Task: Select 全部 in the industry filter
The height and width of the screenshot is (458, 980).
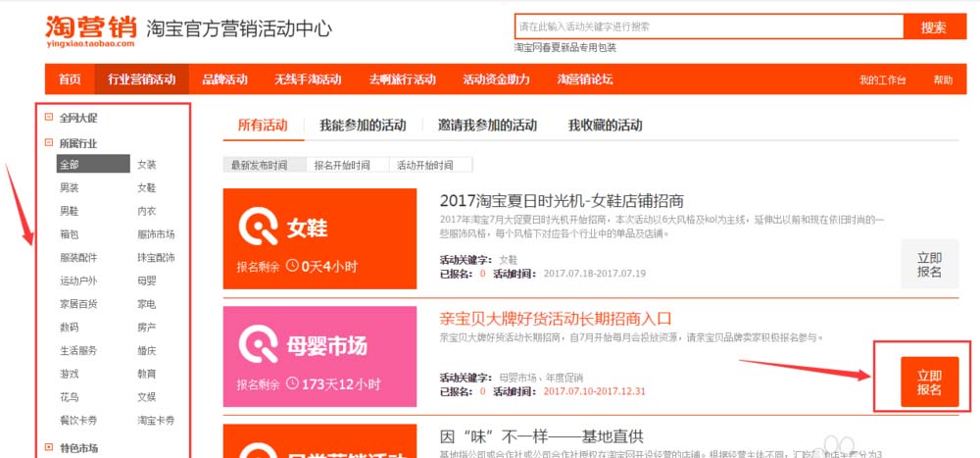Action: pyautogui.click(x=93, y=165)
